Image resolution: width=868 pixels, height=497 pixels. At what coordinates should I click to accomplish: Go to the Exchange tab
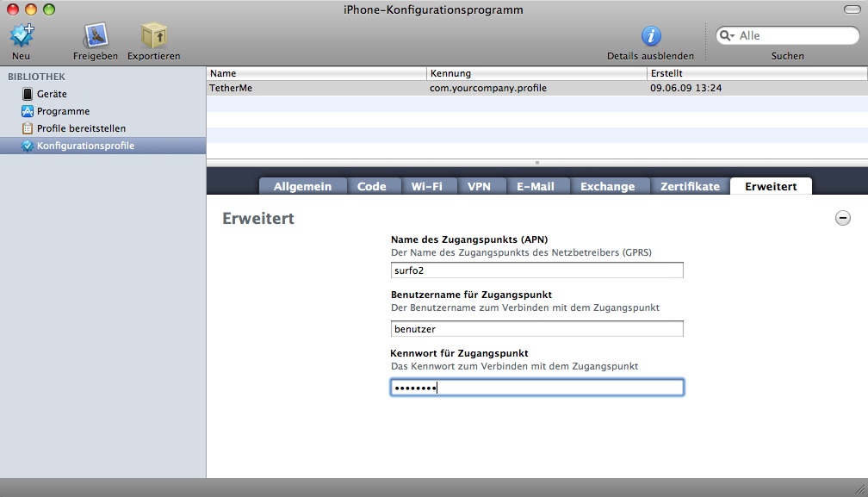[607, 186]
